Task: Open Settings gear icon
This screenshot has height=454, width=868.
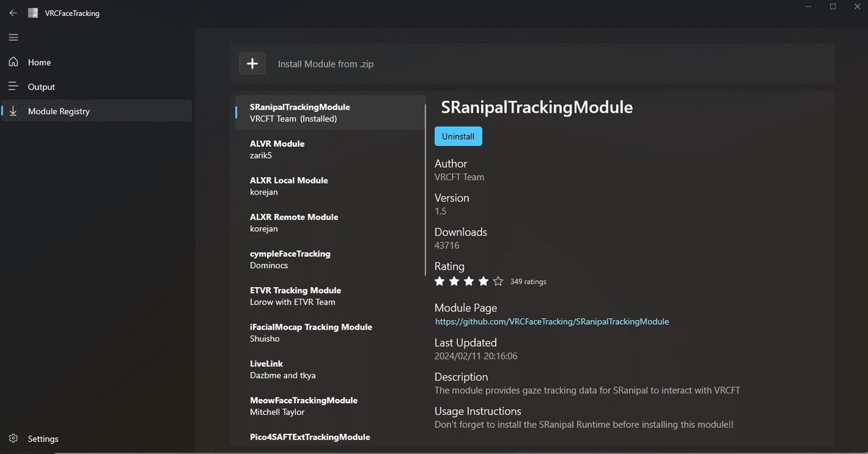Action: (x=14, y=439)
